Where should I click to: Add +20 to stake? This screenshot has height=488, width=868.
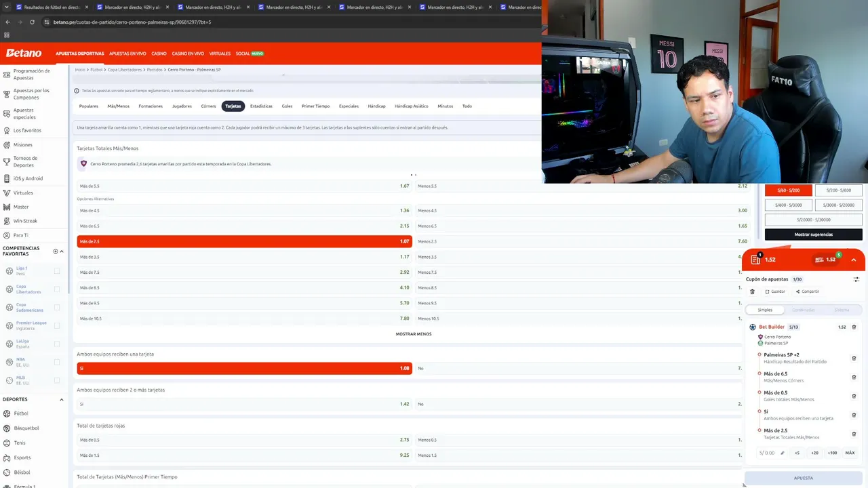coord(814,453)
